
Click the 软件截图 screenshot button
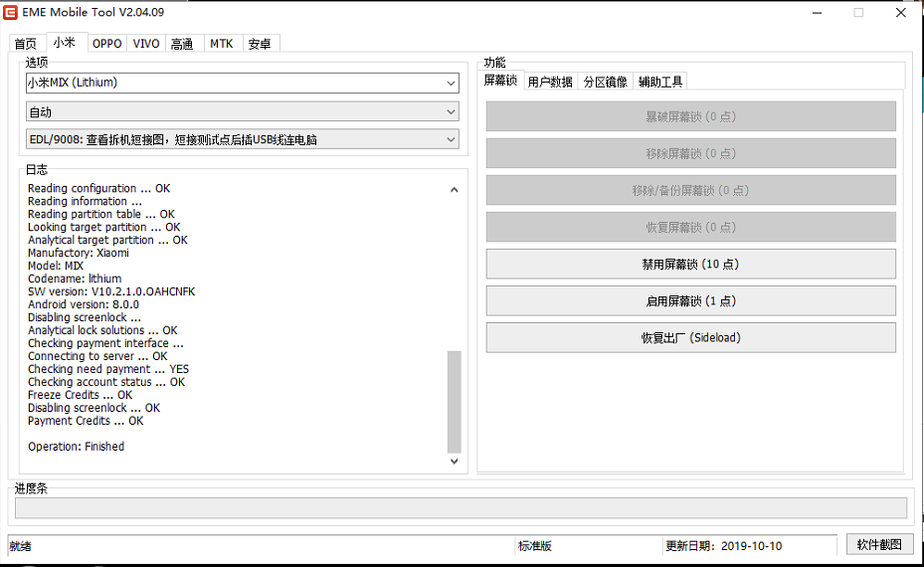click(880, 544)
